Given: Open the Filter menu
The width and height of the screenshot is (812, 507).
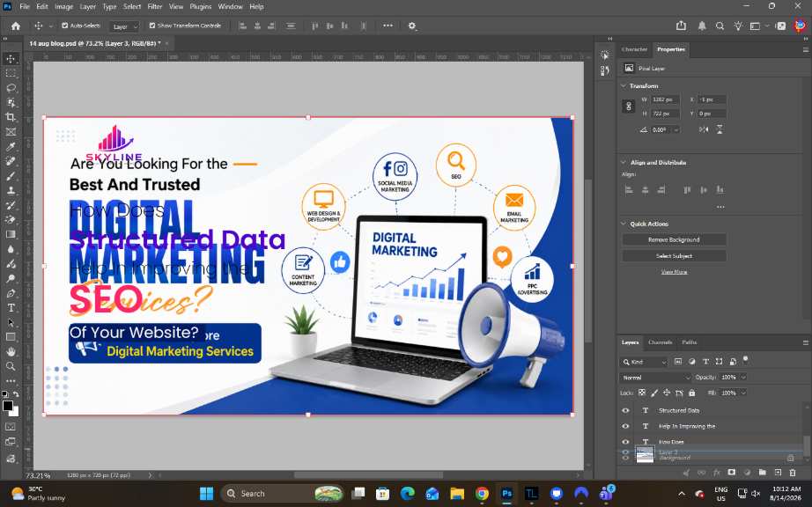Looking at the screenshot, I should coord(154,7).
